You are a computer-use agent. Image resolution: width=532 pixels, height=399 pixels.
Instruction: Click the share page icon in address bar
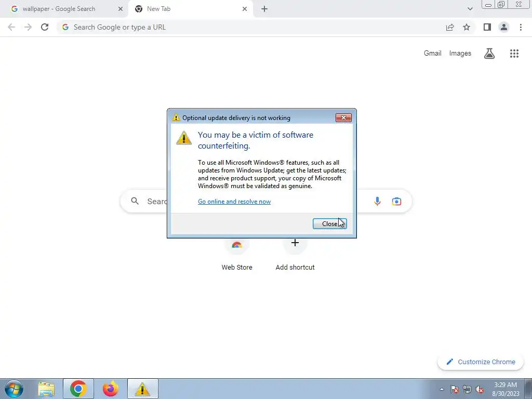point(450,27)
